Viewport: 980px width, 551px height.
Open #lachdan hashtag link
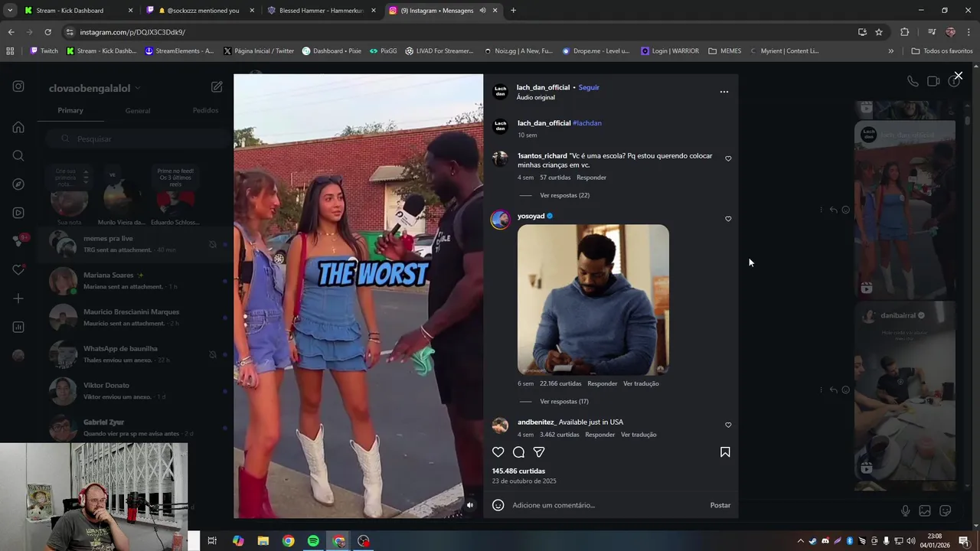(587, 123)
